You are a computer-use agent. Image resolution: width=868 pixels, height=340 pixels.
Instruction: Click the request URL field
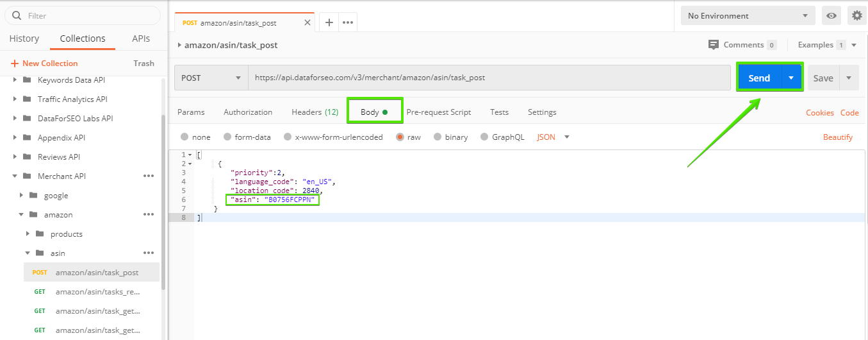tap(489, 78)
